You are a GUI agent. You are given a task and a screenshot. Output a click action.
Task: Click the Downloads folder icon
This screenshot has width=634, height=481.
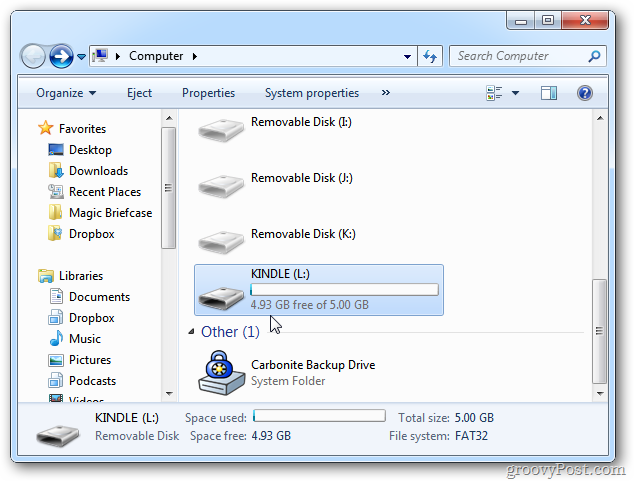(56, 170)
